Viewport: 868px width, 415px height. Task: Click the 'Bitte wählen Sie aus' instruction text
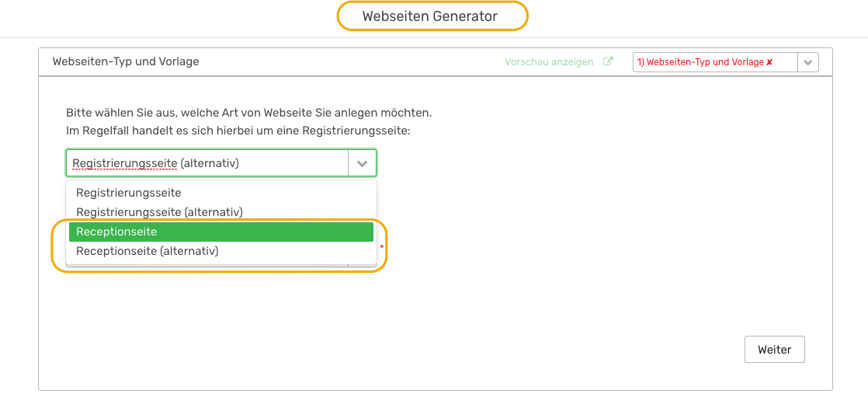(x=248, y=113)
